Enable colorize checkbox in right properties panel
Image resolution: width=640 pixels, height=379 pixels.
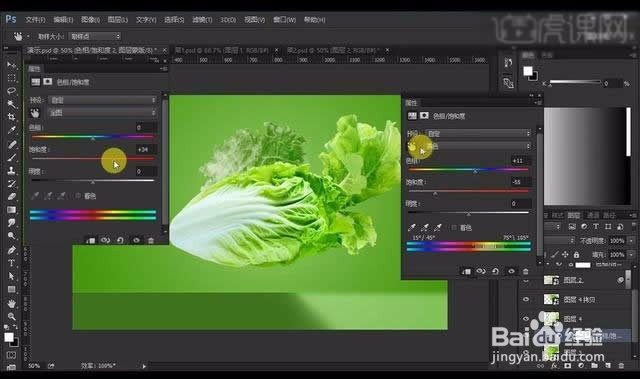[x=454, y=228]
